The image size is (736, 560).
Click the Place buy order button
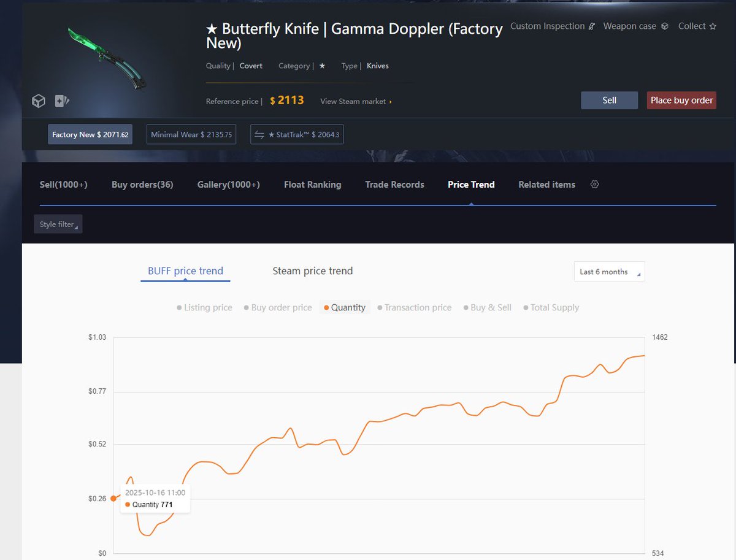pos(681,100)
